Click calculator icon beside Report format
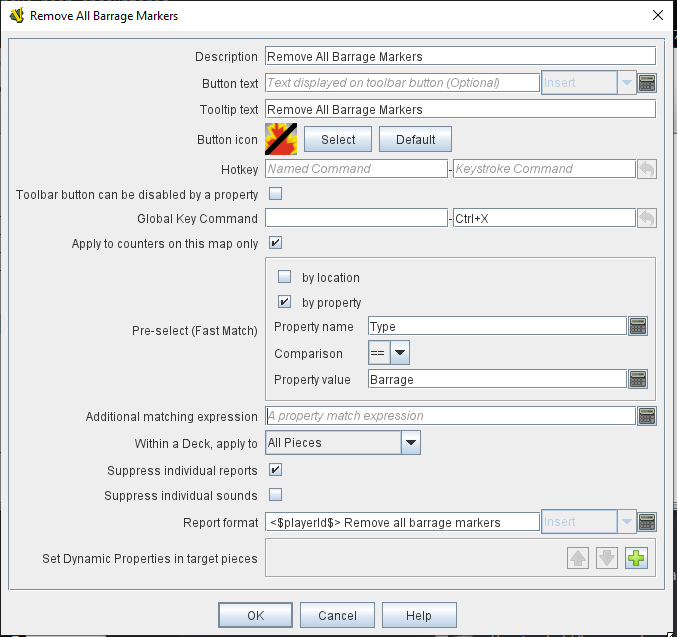This screenshot has width=677, height=637. (x=646, y=522)
